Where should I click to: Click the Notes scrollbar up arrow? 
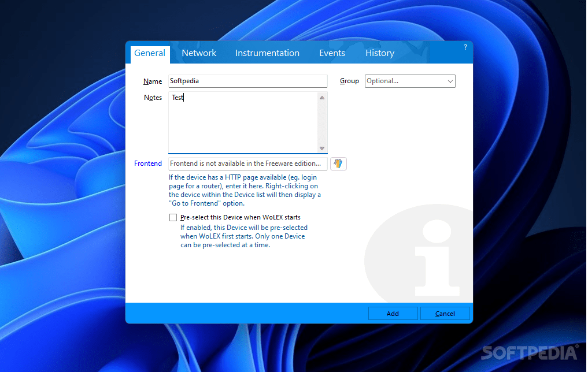[322, 98]
